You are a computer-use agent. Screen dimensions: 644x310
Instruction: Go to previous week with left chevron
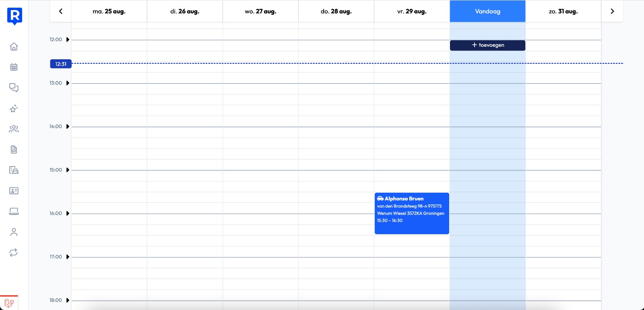61,11
